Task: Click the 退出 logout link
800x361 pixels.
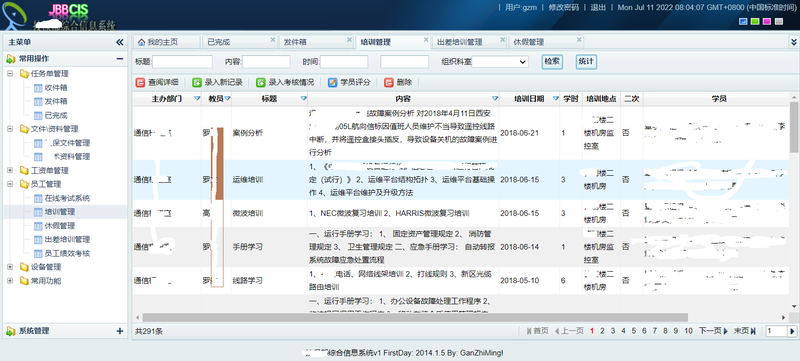Action: click(x=598, y=8)
